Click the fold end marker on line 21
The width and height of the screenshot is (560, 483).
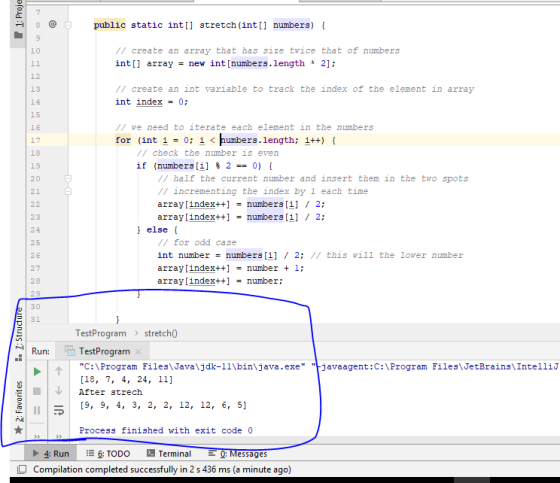pyautogui.click(x=68, y=191)
